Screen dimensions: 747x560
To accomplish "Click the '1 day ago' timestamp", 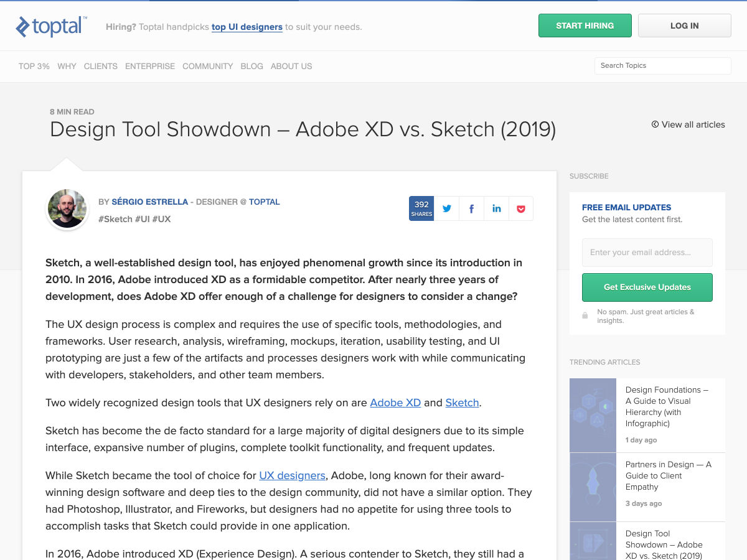I will click(641, 440).
